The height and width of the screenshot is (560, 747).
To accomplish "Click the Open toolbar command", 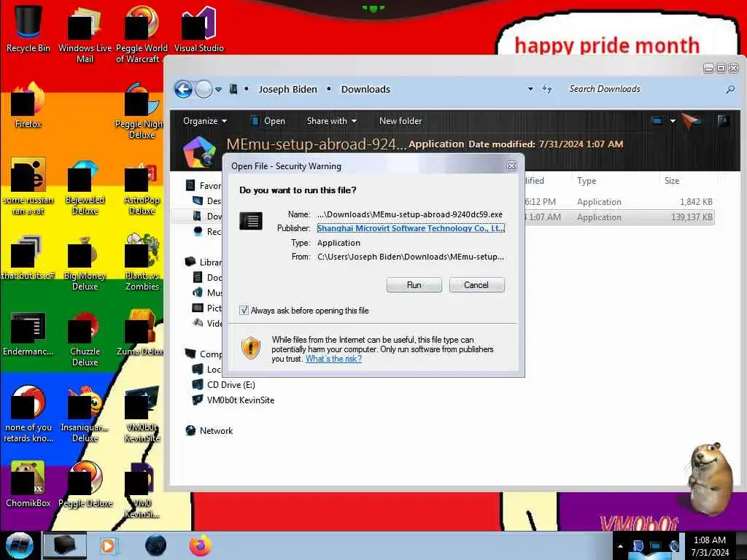I will click(x=268, y=121).
